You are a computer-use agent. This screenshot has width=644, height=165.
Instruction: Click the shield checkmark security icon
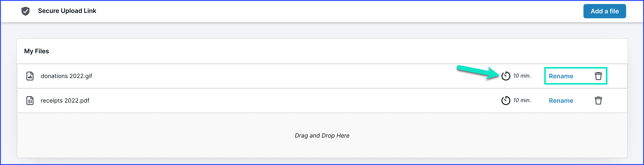(25, 11)
